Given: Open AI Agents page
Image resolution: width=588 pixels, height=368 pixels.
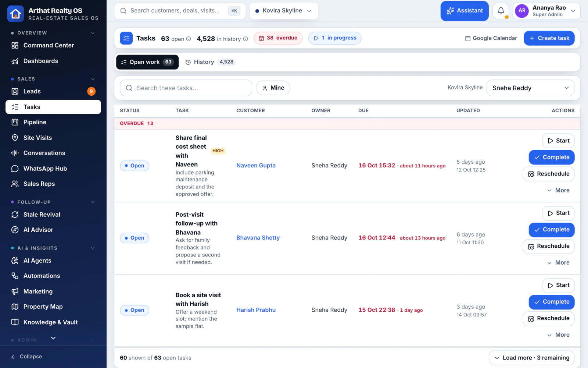Looking at the screenshot, I should point(53,261).
